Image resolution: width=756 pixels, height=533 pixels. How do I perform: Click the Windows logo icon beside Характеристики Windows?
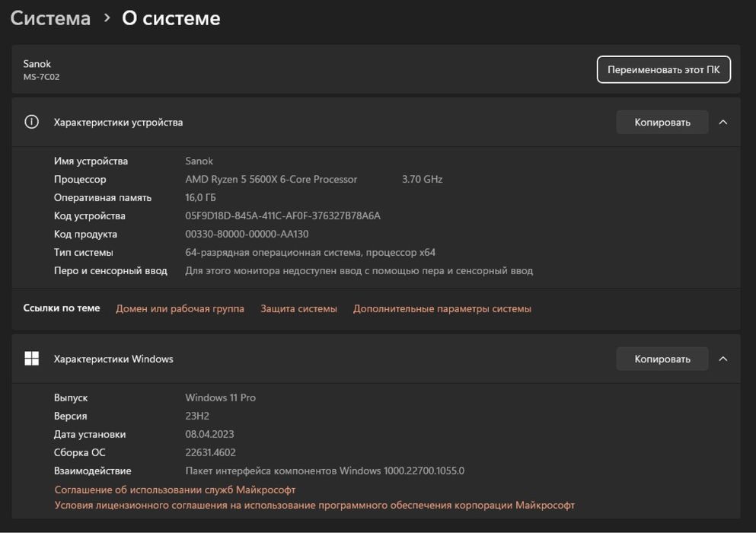pos(31,359)
